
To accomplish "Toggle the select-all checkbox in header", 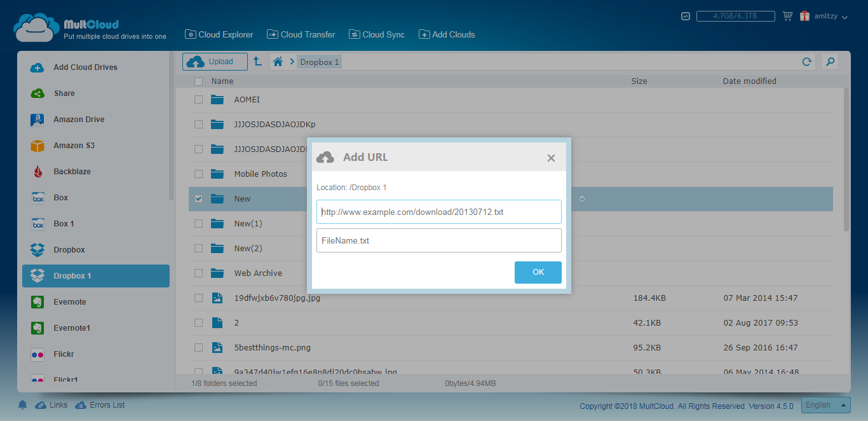I will click(x=199, y=81).
